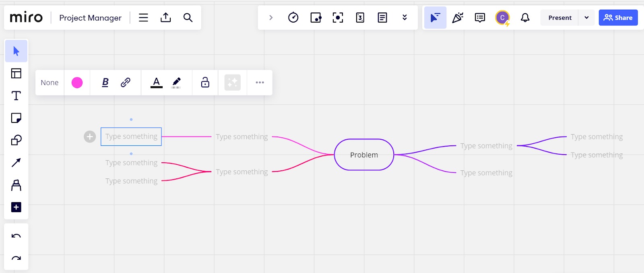Click the export board upload icon
This screenshot has height=273, width=644.
(x=165, y=18)
